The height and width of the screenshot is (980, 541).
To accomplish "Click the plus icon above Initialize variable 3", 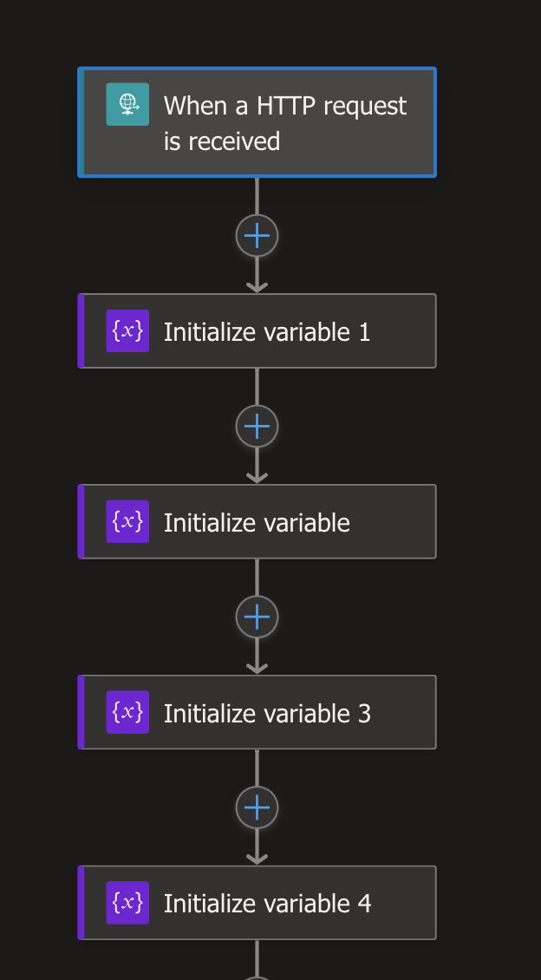I will point(257,617).
